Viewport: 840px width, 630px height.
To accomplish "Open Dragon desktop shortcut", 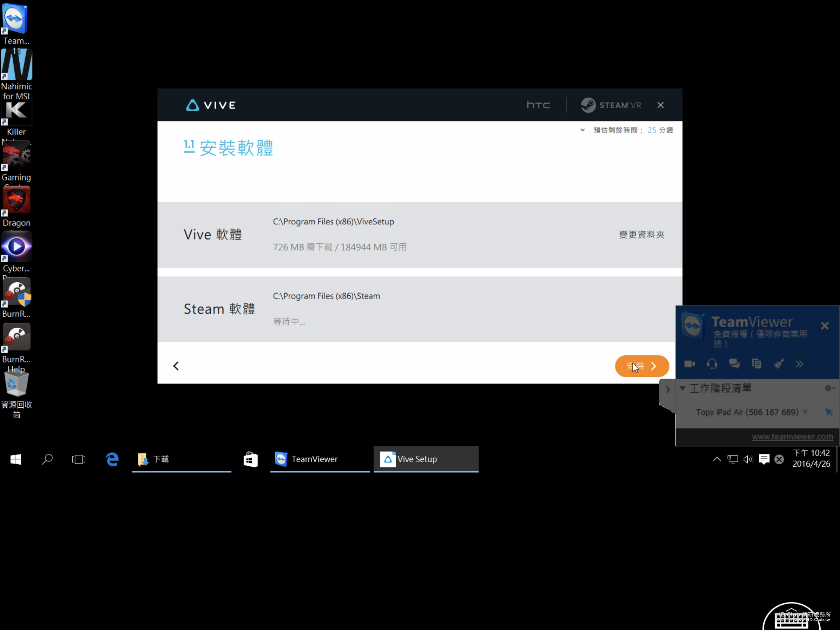I will [x=16, y=207].
